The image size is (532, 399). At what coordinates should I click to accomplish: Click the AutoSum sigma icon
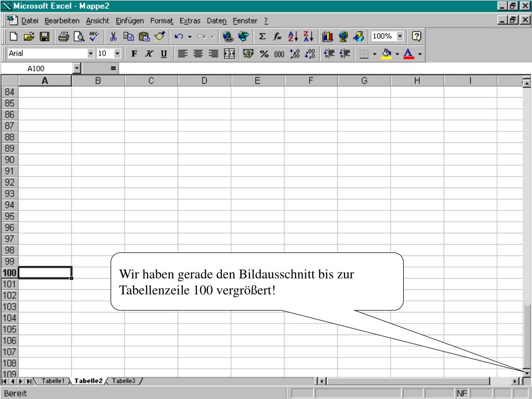(x=262, y=36)
